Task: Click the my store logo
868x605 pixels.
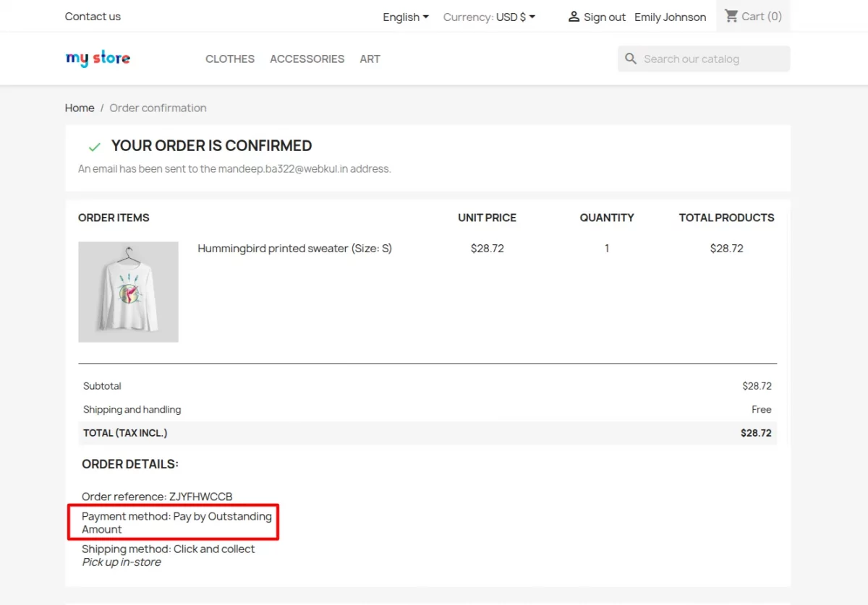Action: [x=97, y=59]
